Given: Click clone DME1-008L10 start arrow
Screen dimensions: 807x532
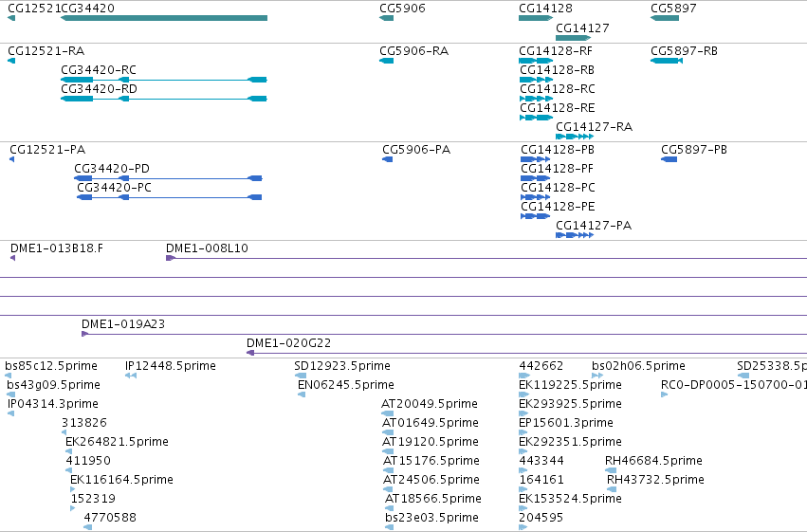Looking at the screenshot, I should tap(171, 258).
